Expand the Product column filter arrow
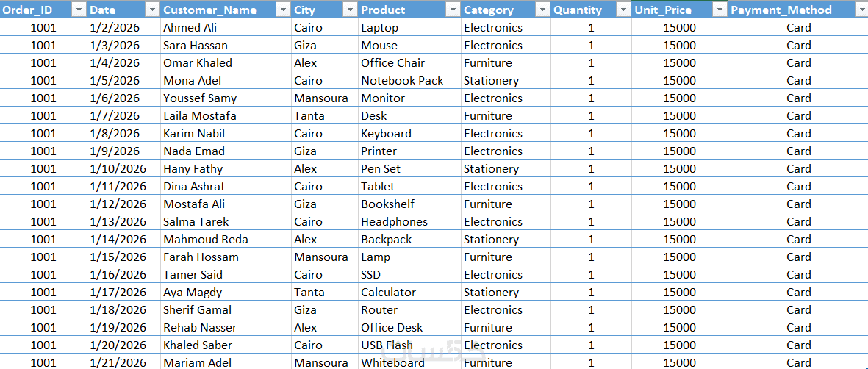 coord(453,10)
